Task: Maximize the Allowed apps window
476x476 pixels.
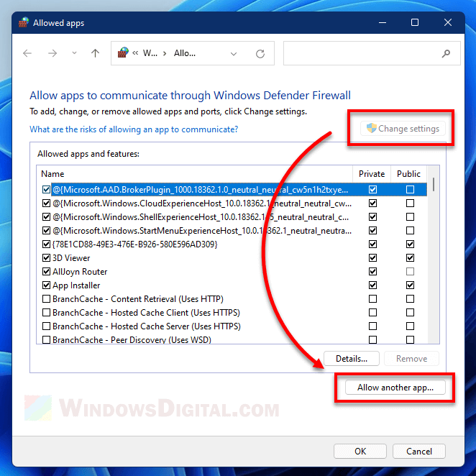Action: tap(415, 22)
